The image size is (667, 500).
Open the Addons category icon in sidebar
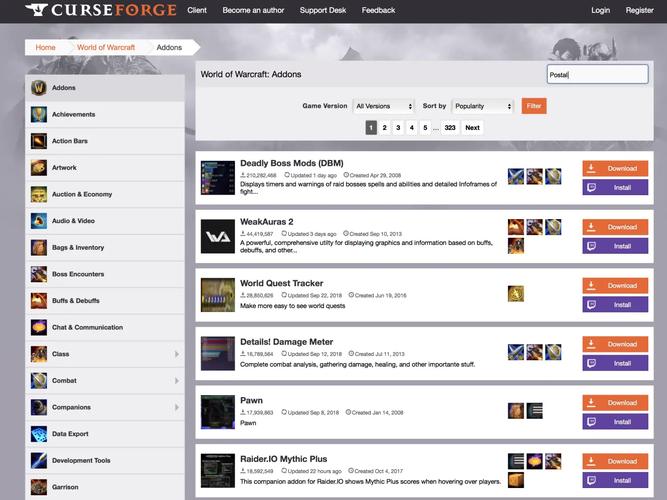pos(39,88)
